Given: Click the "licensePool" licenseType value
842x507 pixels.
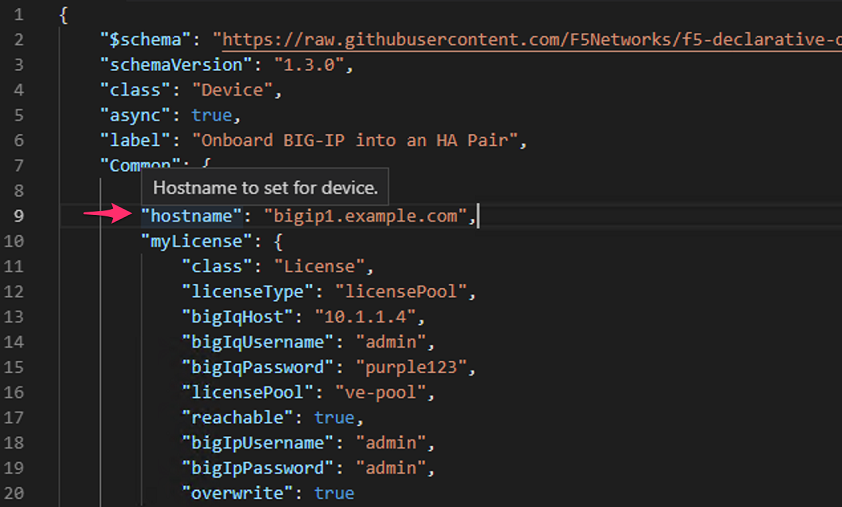Looking at the screenshot, I should (x=401, y=292).
